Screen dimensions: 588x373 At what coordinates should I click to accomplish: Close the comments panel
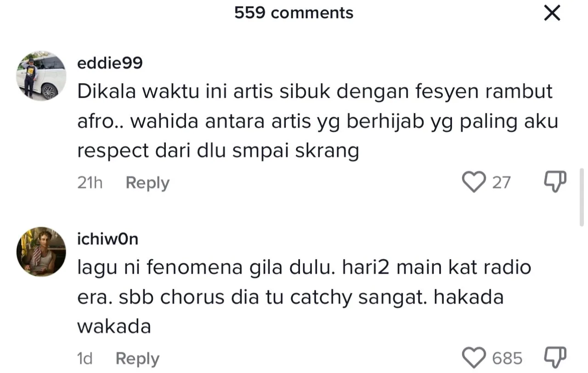click(x=552, y=14)
